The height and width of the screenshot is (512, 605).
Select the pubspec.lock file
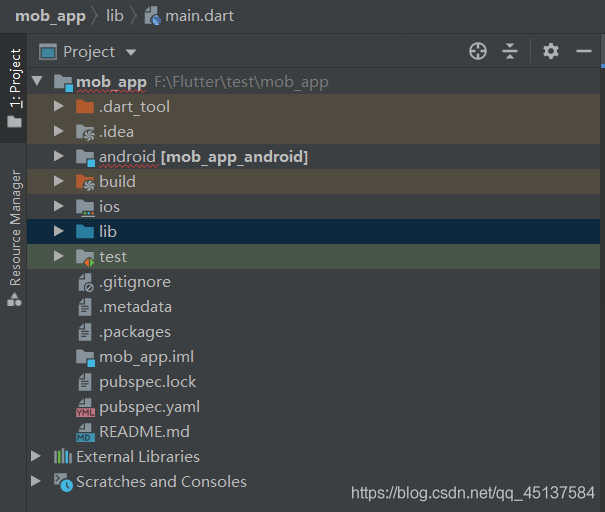point(147,382)
